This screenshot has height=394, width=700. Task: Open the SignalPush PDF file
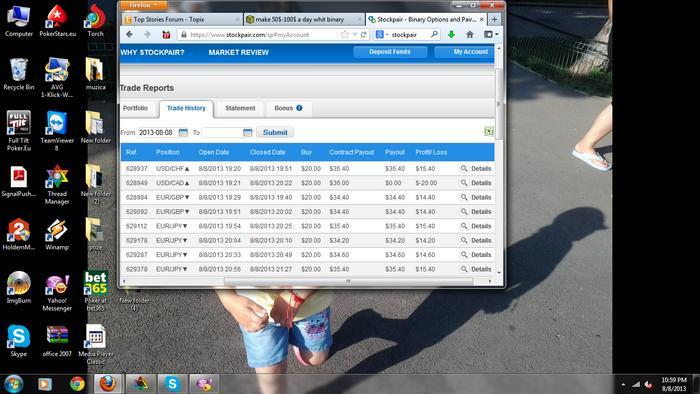point(18,181)
